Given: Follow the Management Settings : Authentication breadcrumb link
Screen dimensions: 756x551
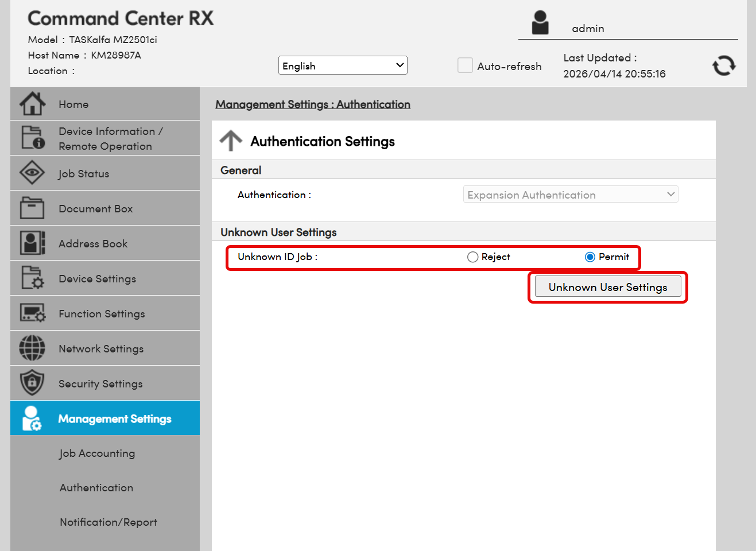Looking at the screenshot, I should click(x=312, y=104).
